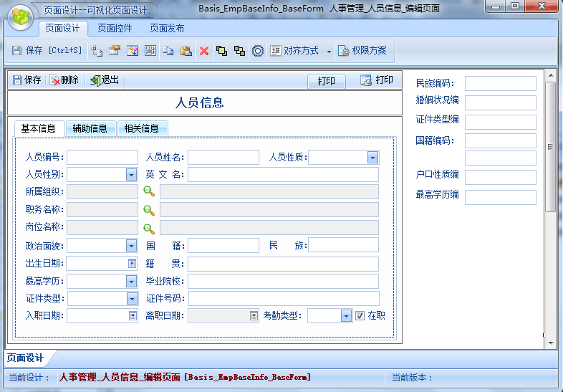Click the 人员信息 form title
Viewport: 563px width, 392px height.
[x=200, y=102]
